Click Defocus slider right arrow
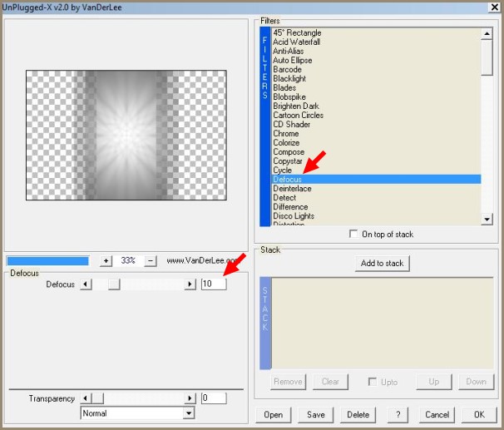This screenshot has height=430, width=504. pos(190,284)
